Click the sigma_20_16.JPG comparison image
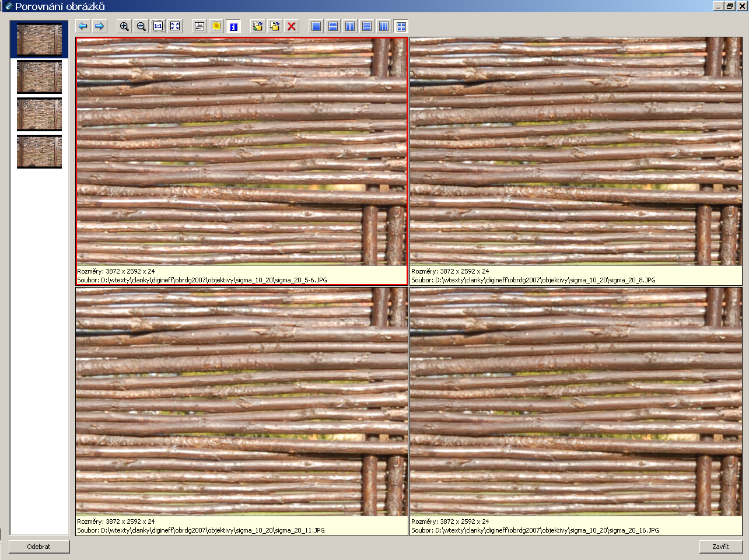Image resolution: width=749 pixels, height=560 pixels. point(576,401)
